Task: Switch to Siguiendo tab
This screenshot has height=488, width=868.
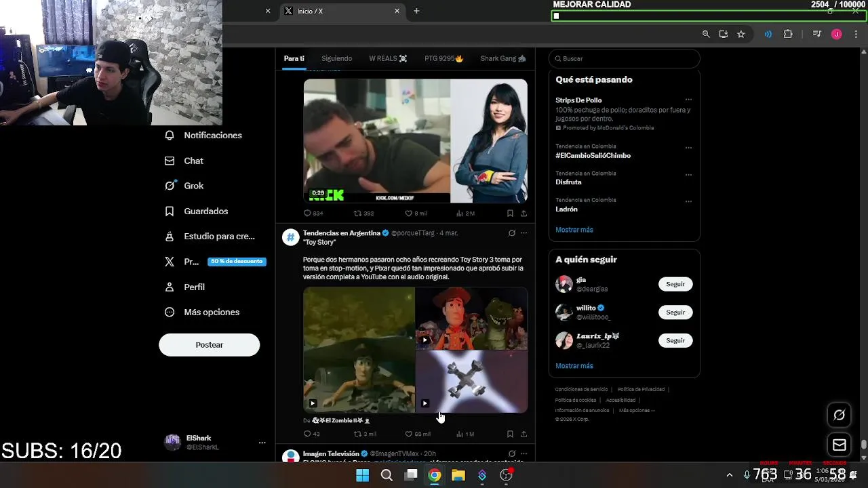Action: (x=336, y=59)
